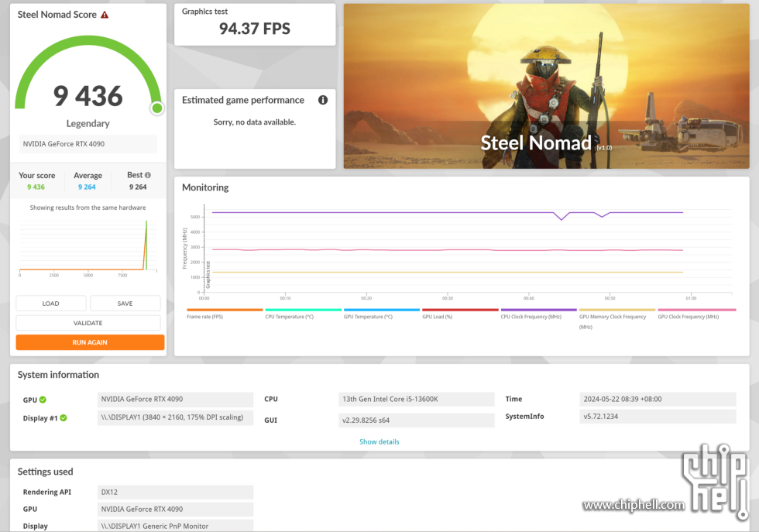The image size is (759, 532).
Task: Click the blue 9 264 Average score value
Action: coord(87,187)
